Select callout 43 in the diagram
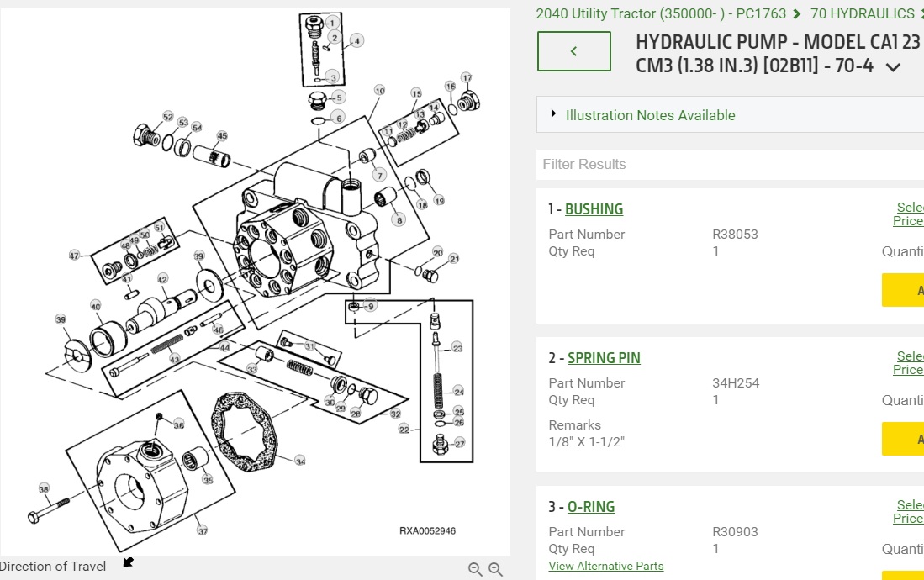 (174, 358)
